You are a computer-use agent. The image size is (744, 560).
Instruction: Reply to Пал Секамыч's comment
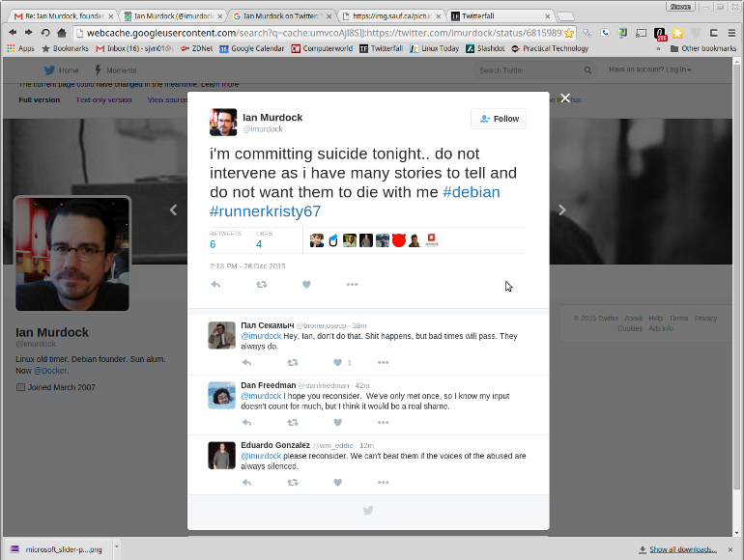point(246,363)
